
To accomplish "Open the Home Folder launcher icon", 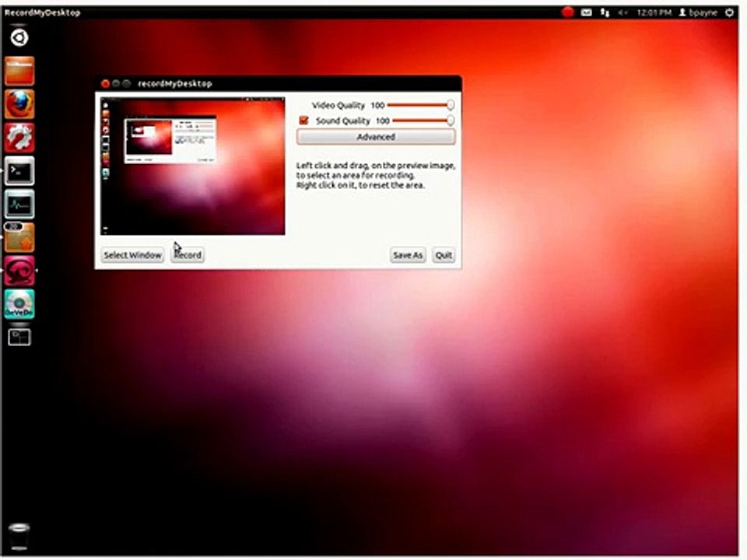I will (19, 71).
